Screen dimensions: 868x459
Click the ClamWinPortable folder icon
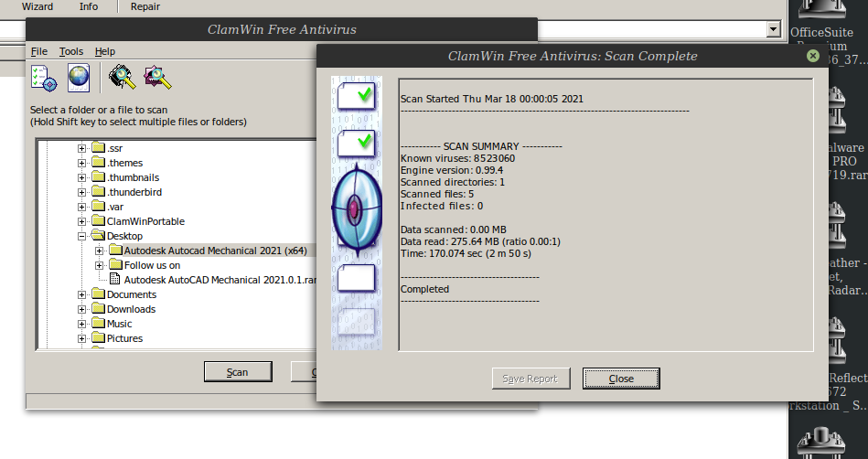coord(98,221)
